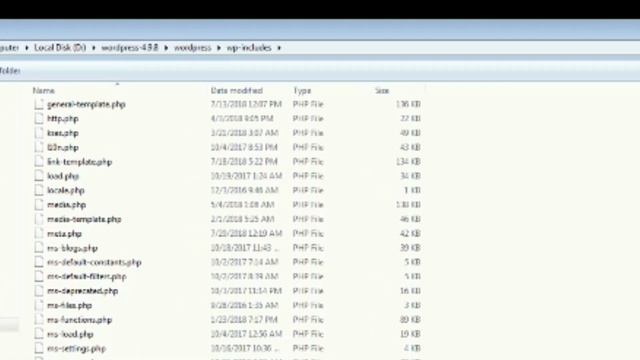Click the 136 KB size of general-template.php
This screenshot has width=640, height=360.
408,104
